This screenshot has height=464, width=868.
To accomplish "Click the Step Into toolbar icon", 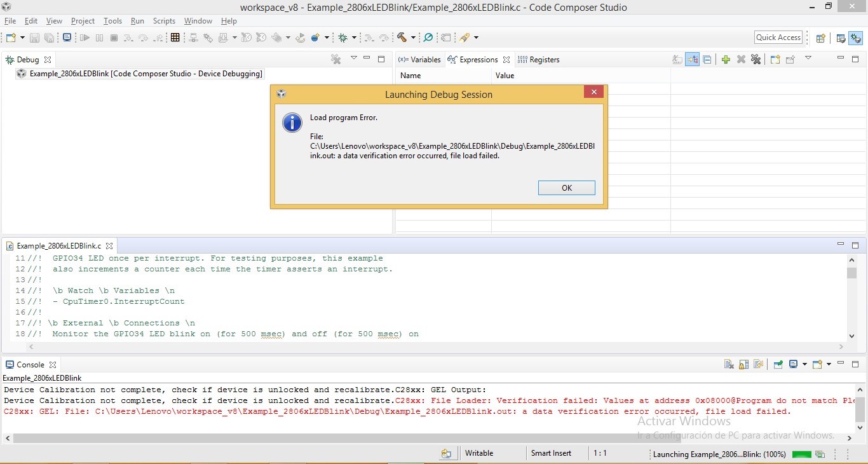I will pyautogui.click(x=128, y=38).
